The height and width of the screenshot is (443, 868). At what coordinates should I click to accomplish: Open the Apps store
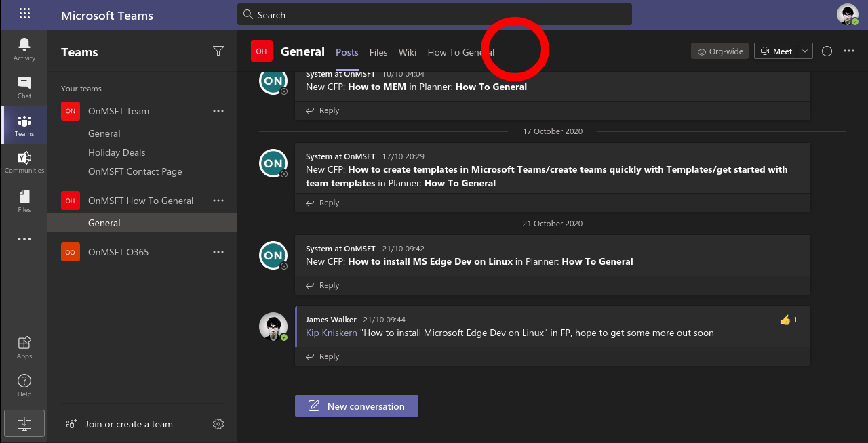[24, 347]
